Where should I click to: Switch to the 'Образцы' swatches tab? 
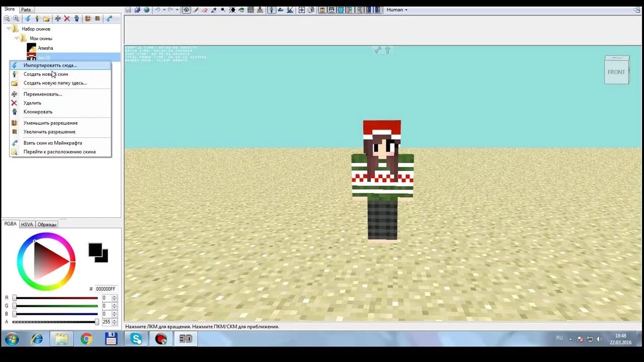click(47, 225)
